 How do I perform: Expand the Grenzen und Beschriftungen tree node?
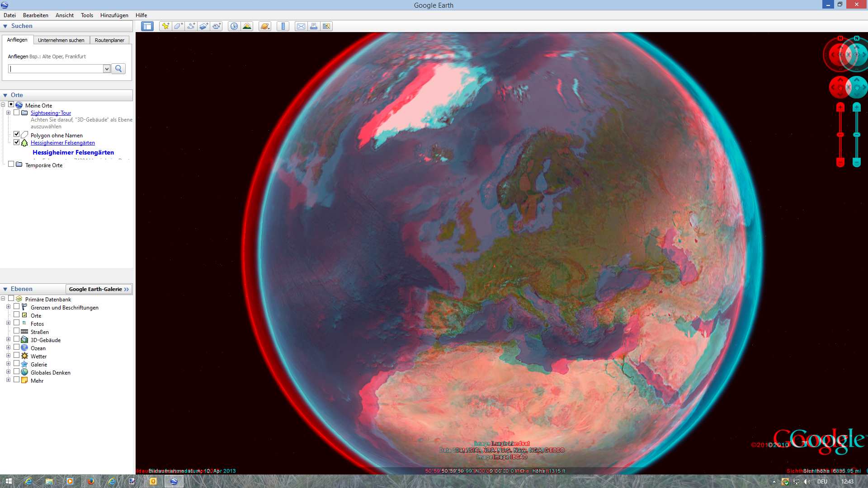(8, 307)
